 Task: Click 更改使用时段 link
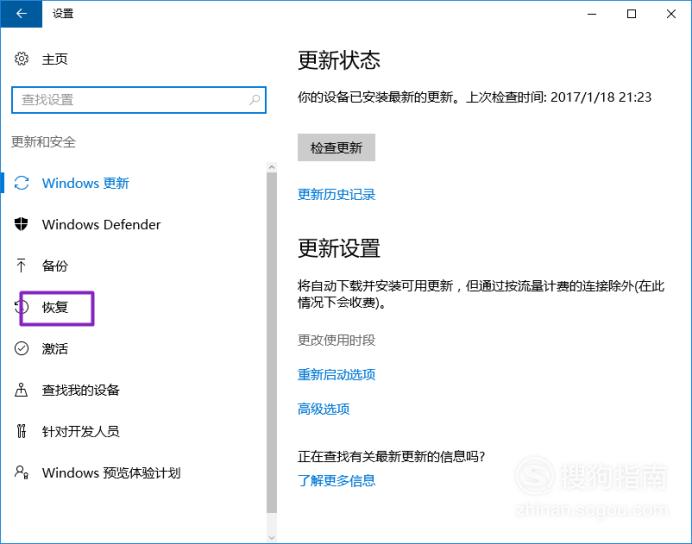pyautogui.click(x=336, y=340)
